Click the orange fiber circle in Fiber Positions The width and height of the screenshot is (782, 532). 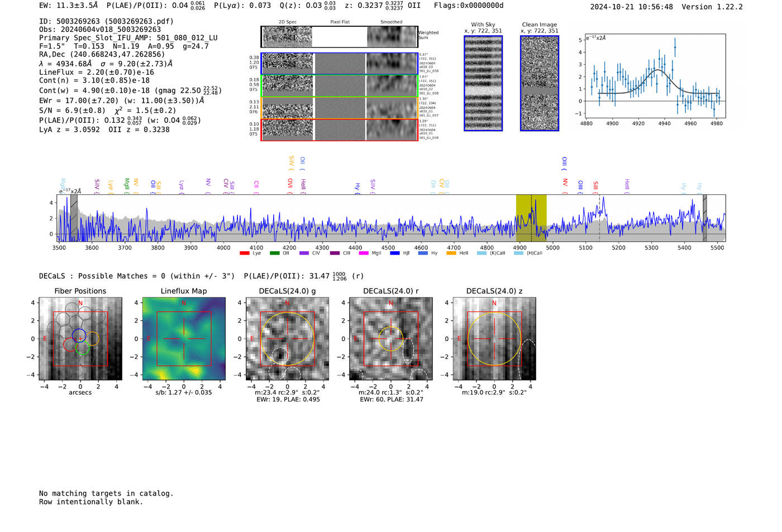point(93,338)
